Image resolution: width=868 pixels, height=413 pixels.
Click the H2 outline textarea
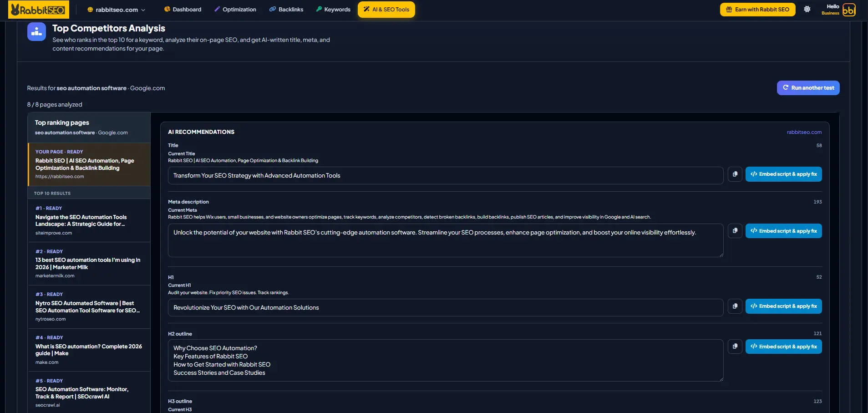[446, 360]
